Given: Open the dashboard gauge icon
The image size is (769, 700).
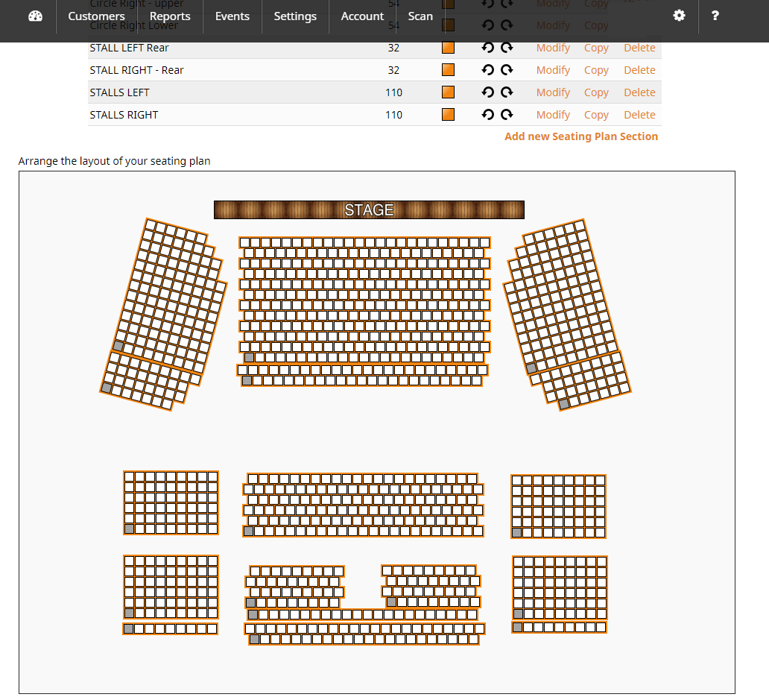Looking at the screenshot, I should point(35,16).
